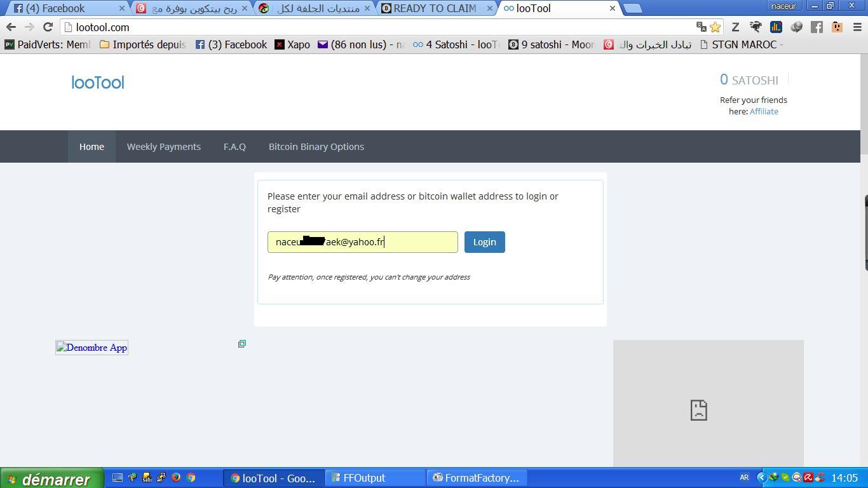The image size is (868, 488).
Task: Open the translate page icon in address bar
Action: click(x=701, y=27)
